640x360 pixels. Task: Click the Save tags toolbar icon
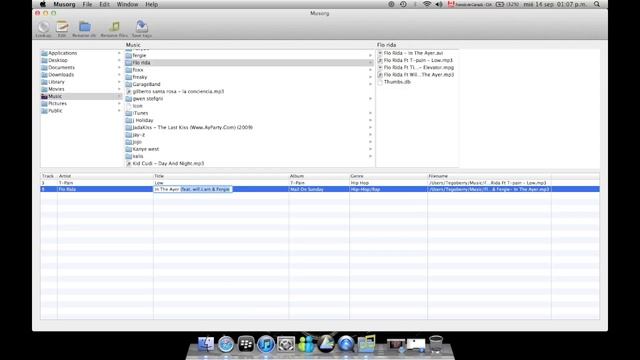(x=142, y=27)
